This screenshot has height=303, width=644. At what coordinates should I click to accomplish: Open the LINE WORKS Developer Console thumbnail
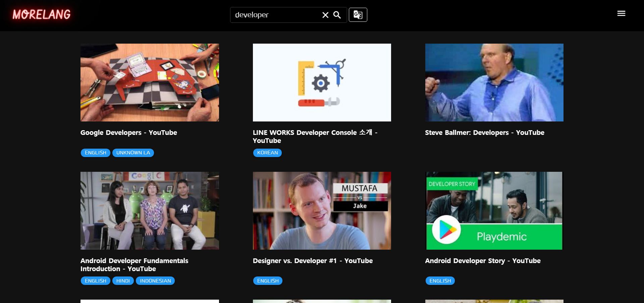(x=322, y=83)
